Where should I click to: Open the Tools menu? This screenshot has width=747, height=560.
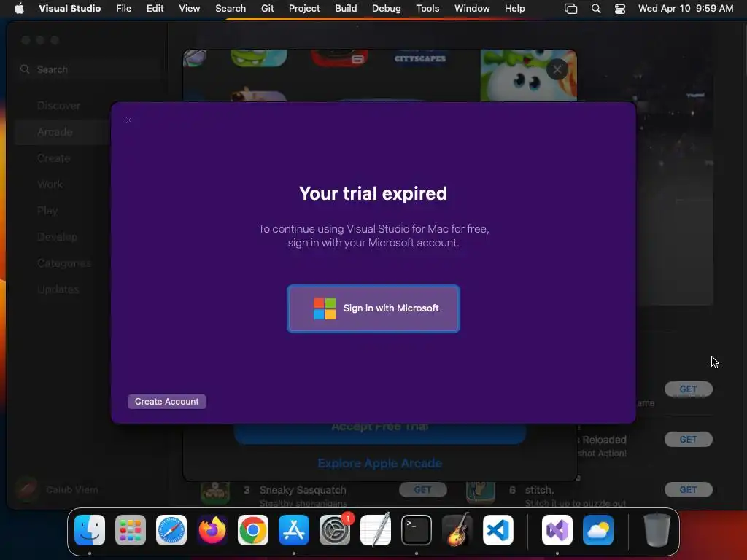pyautogui.click(x=427, y=8)
